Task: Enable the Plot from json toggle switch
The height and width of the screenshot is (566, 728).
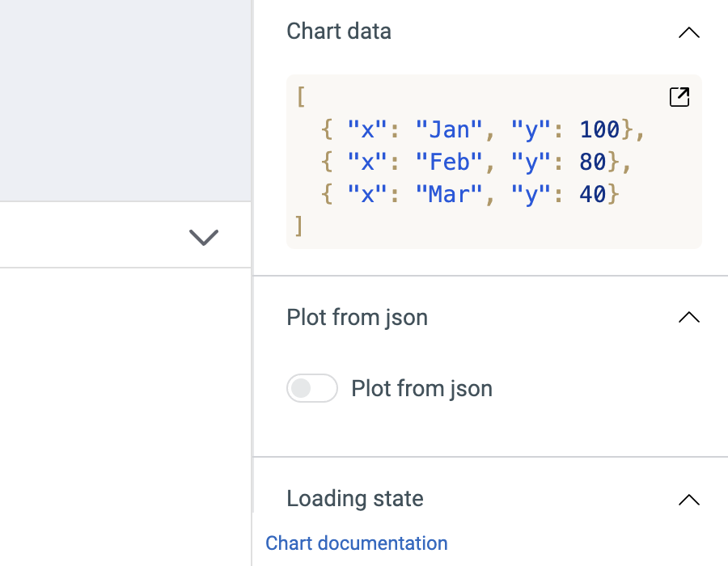Action: point(312,389)
